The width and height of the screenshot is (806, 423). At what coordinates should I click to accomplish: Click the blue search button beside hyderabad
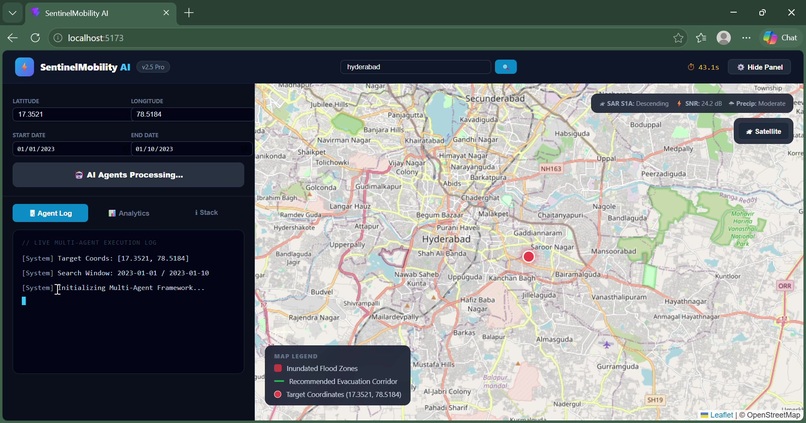coord(505,67)
